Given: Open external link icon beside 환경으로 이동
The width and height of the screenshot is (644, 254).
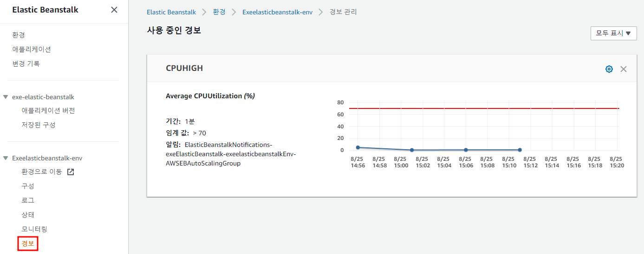Looking at the screenshot, I should pyautogui.click(x=71, y=171).
